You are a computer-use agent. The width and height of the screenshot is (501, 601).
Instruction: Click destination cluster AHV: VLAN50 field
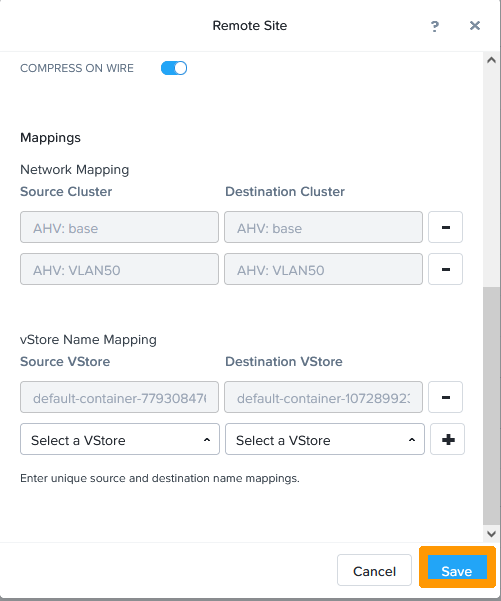(323, 269)
